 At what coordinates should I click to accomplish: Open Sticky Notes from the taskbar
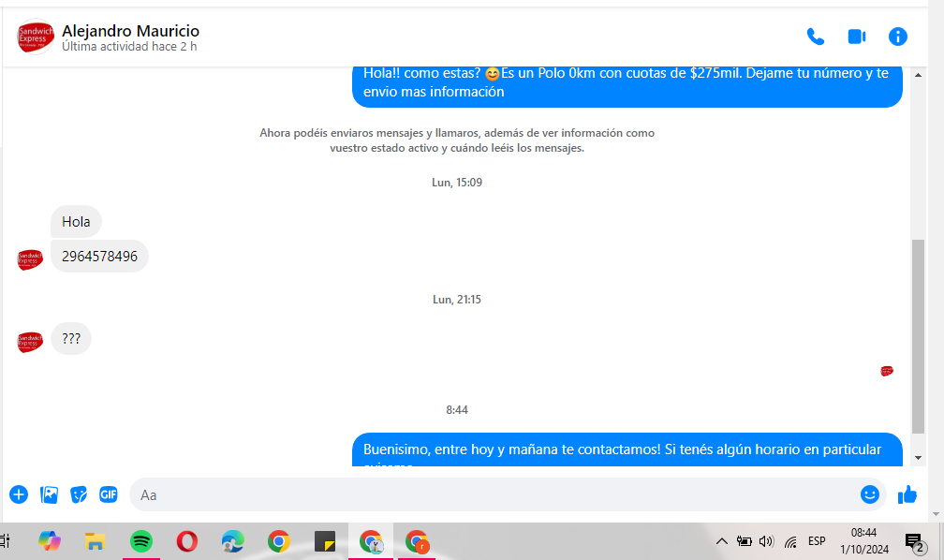click(x=324, y=541)
